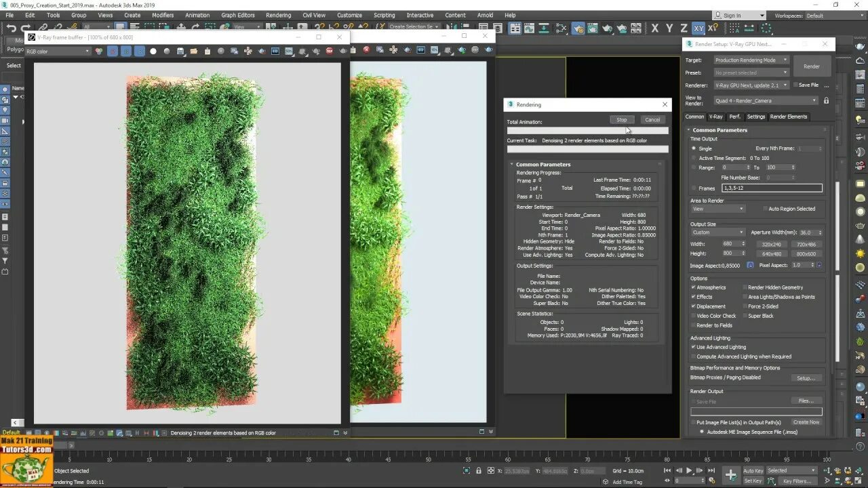This screenshot has height=488, width=868.
Task: Click the Stop button in Rendering dialog
Action: 621,120
